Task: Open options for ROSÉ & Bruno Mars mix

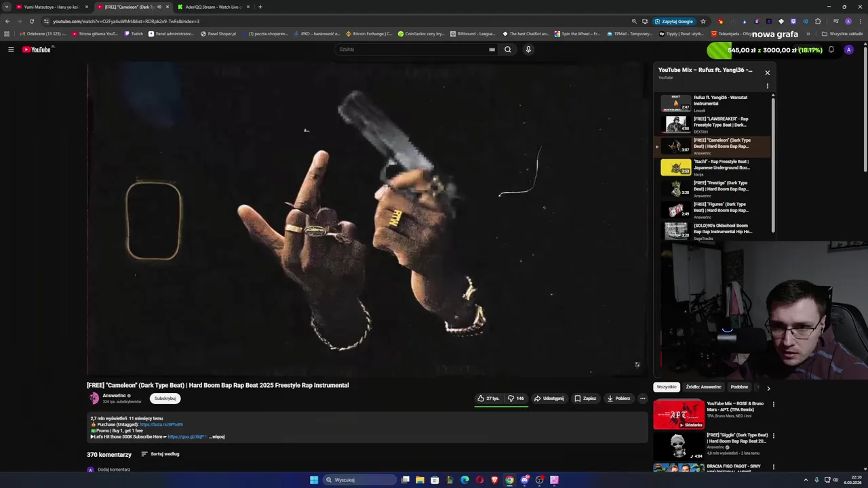Action: point(773,405)
